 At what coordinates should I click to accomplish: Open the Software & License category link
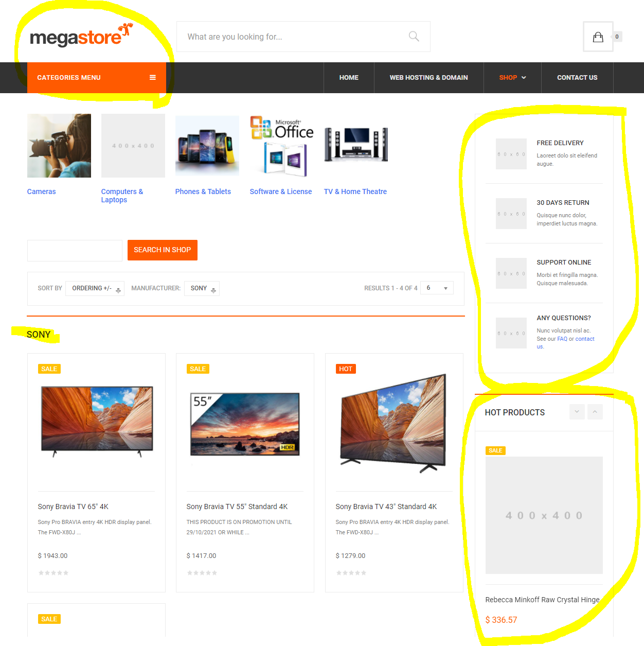pos(281,191)
